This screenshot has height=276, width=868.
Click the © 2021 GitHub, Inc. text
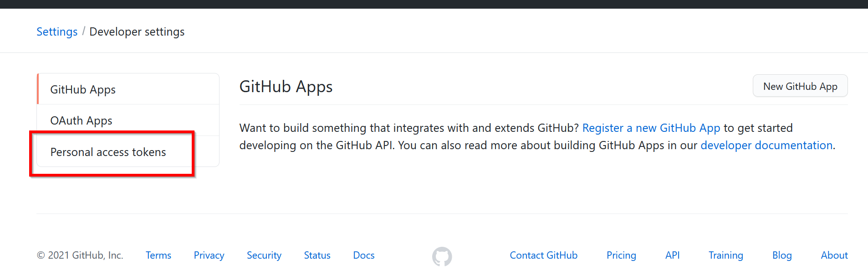coord(80,255)
